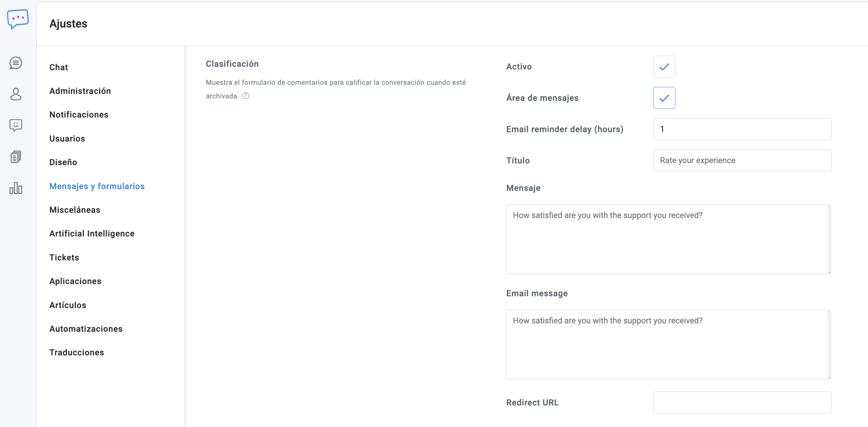Open the articles documents icon
This screenshot has height=427, width=868.
(x=16, y=157)
